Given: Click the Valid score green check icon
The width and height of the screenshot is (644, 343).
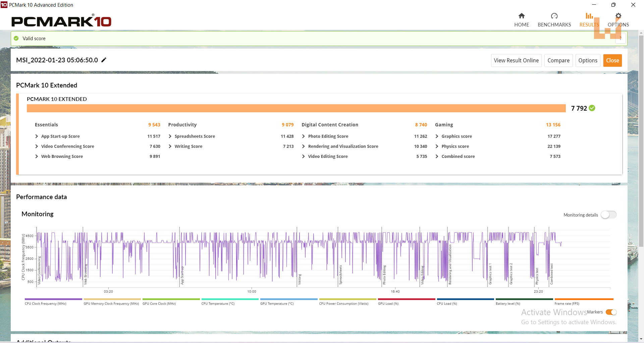Looking at the screenshot, I should pyautogui.click(x=16, y=38).
